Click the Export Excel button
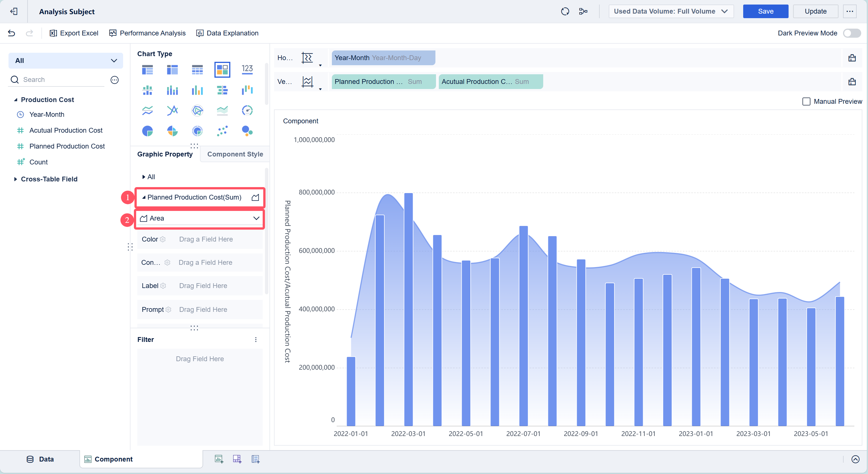 click(x=74, y=33)
